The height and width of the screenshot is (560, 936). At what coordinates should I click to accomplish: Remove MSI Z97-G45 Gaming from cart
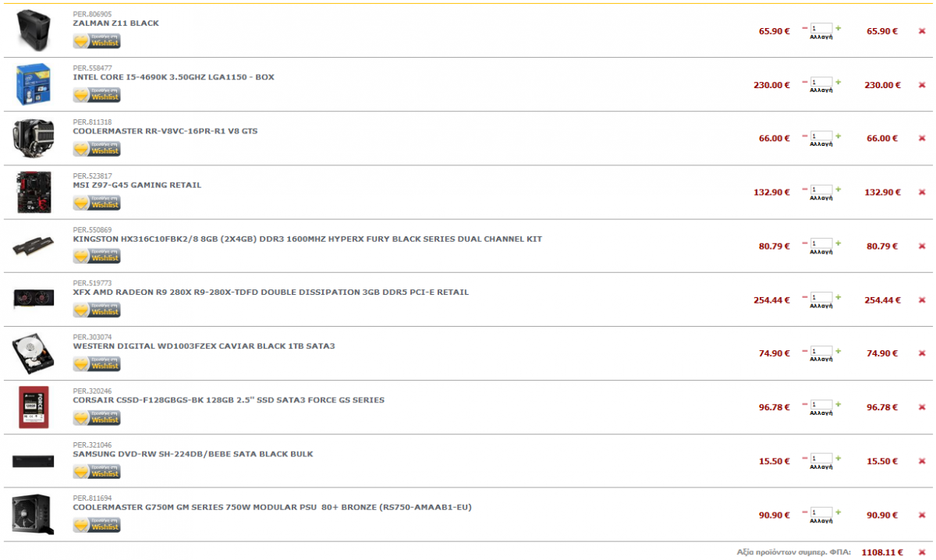pos(922,192)
